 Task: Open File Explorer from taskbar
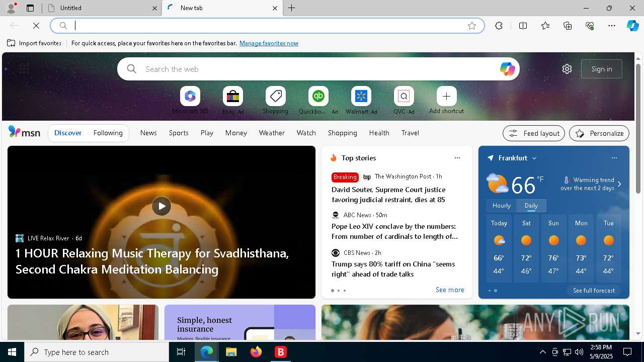tap(231, 352)
